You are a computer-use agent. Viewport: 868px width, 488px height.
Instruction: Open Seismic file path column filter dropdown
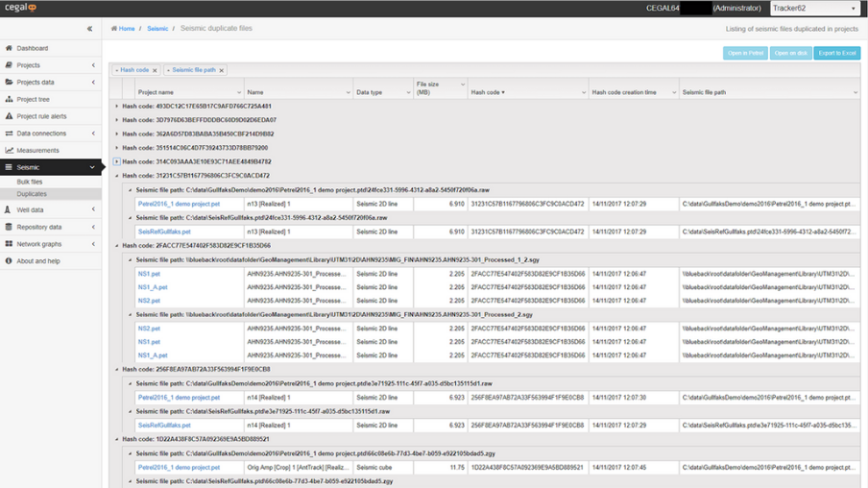pos(856,92)
